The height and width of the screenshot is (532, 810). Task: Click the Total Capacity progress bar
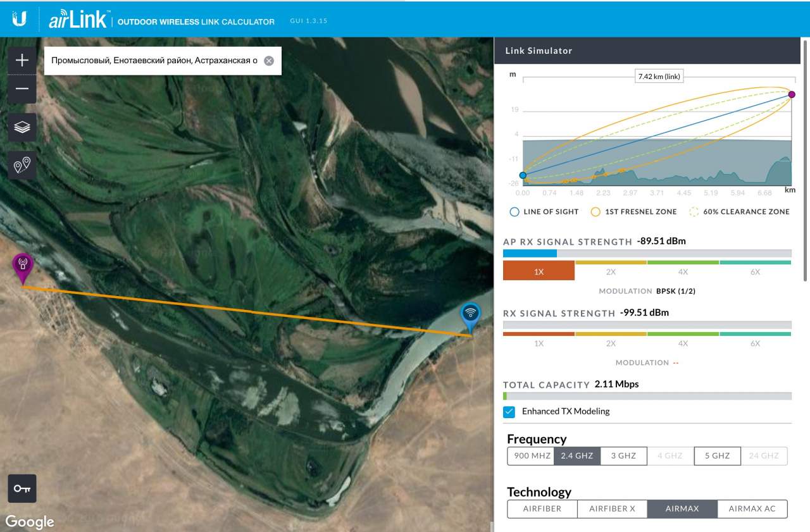coord(647,397)
